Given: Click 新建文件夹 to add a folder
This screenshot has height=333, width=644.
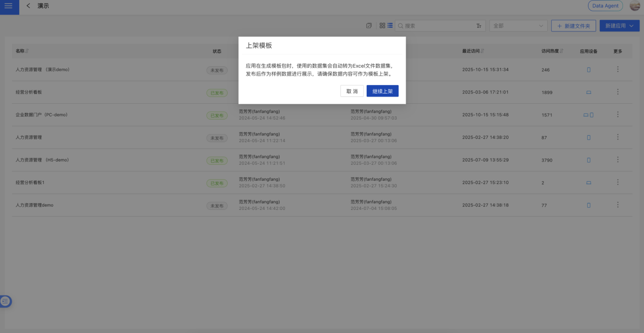Looking at the screenshot, I should 573,26.
